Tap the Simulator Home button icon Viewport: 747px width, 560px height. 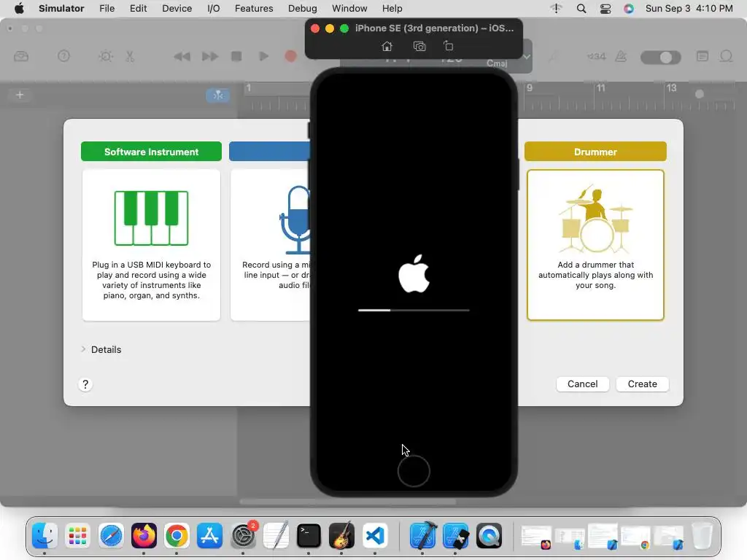pyautogui.click(x=387, y=46)
